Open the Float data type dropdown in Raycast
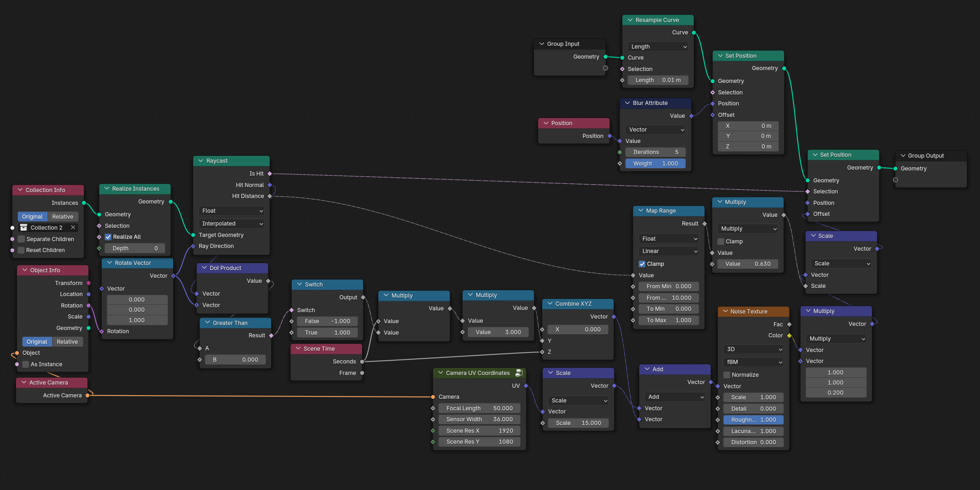980x490 pixels. point(231,211)
